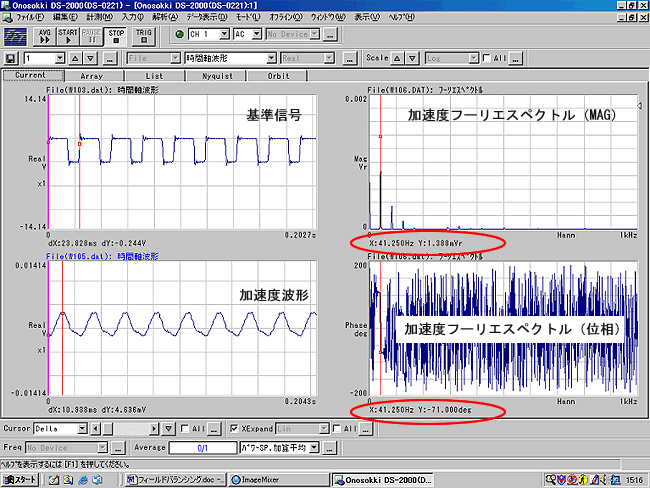Viewport: 650px width, 488px height.
Task: Click the Scale up triangle button
Action: (397, 58)
